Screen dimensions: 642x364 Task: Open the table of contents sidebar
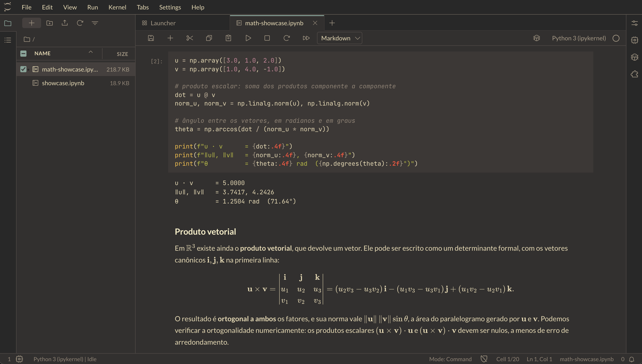tap(8, 40)
